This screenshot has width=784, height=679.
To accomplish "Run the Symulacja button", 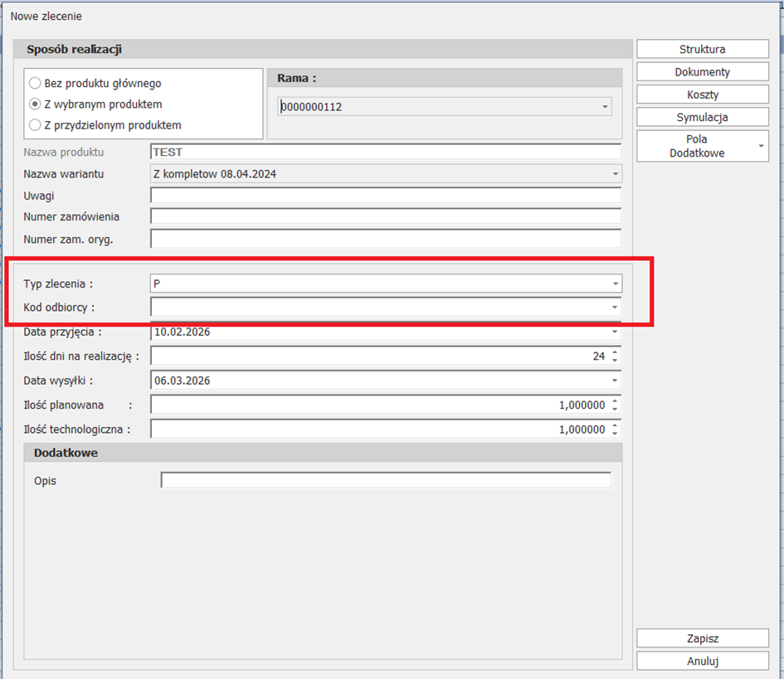I will coord(702,118).
